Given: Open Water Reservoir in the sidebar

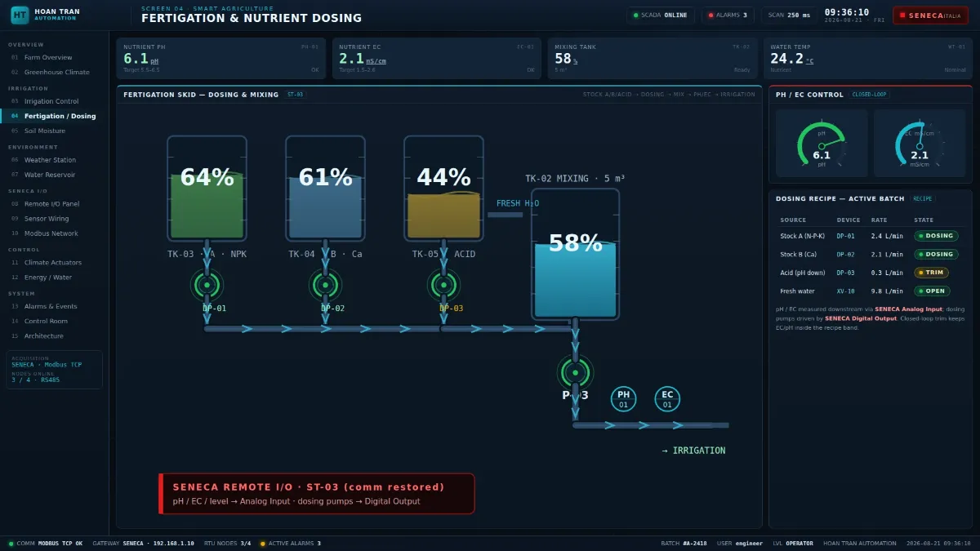Looking at the screenshot, I should (x=54, y=176).
